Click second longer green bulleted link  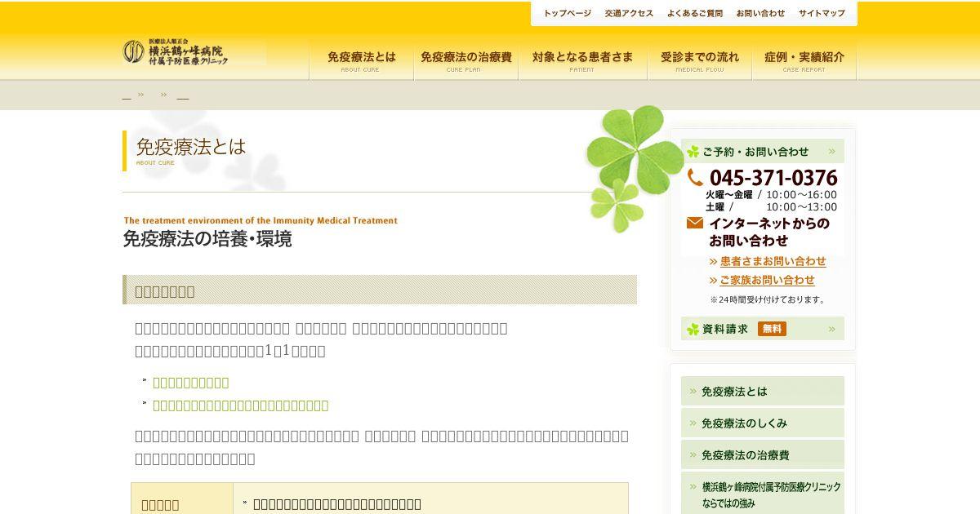[x=241, y=405]
